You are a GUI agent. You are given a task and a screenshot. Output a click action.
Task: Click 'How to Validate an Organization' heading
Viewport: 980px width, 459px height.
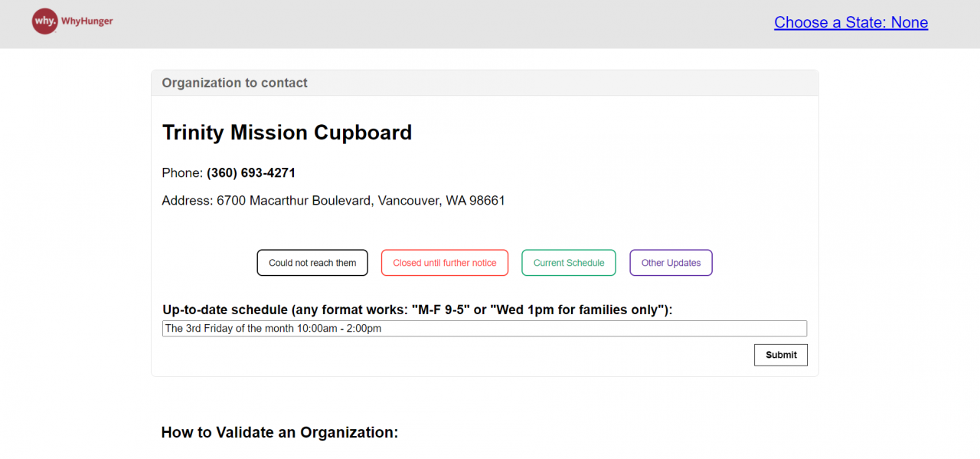[279, 432]
